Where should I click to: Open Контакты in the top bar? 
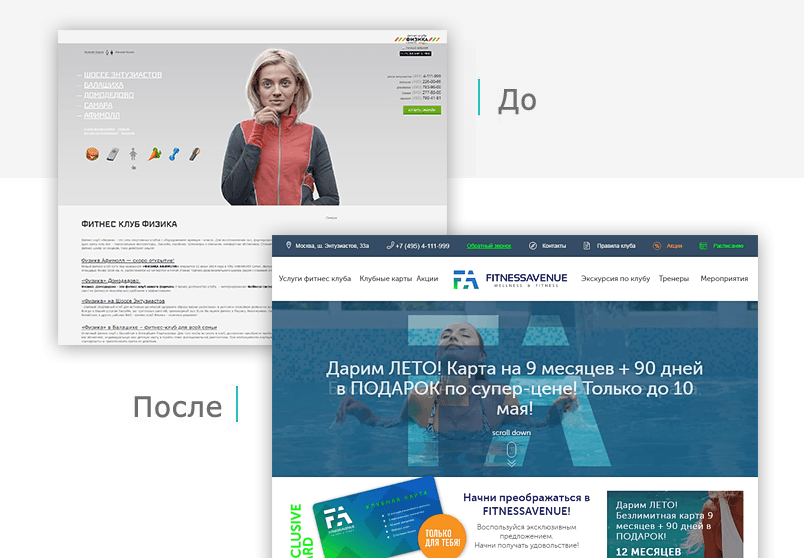(x=554, y=246)
